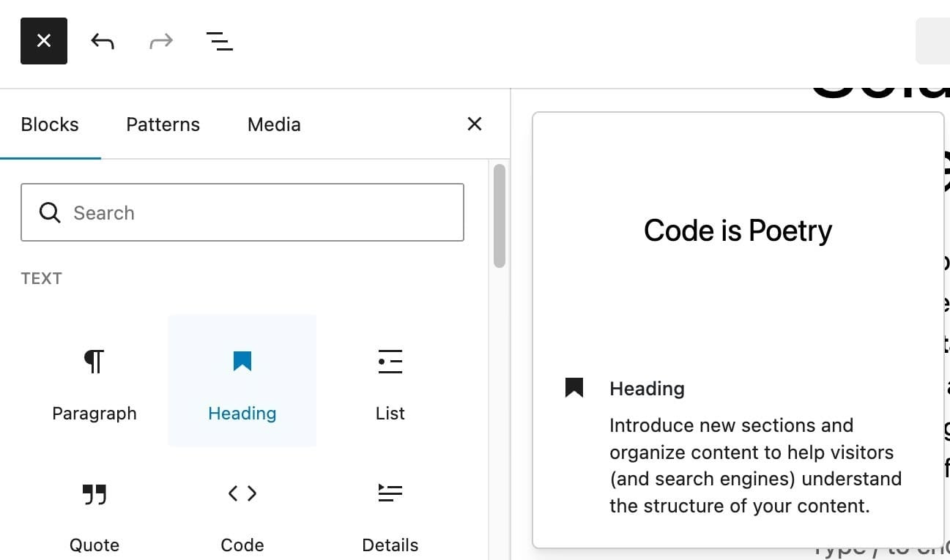
Task: Switch to the Blocks tab
Action: point(49,124)
